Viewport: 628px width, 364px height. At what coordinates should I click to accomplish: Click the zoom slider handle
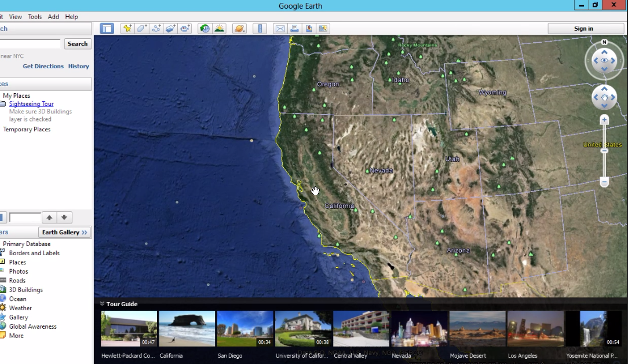[x=604, y=151]
